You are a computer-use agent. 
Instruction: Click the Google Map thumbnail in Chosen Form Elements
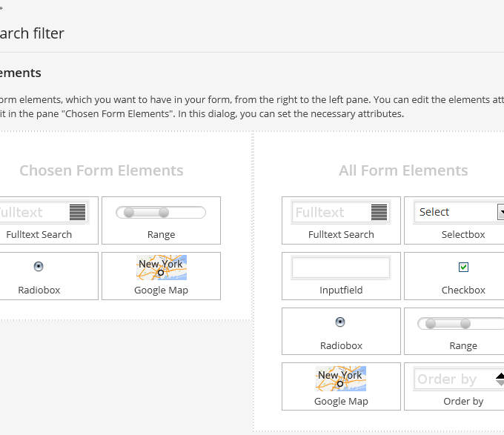pos(161,268)
